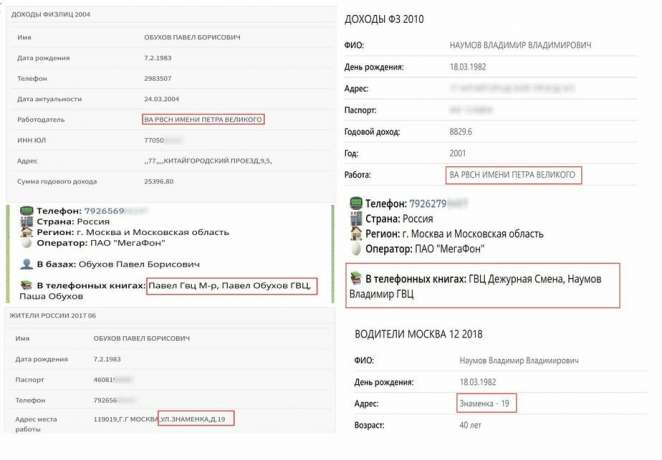Click the operator icon next to ПАО "МегаФон" in left panel

(x=28, y=243)
